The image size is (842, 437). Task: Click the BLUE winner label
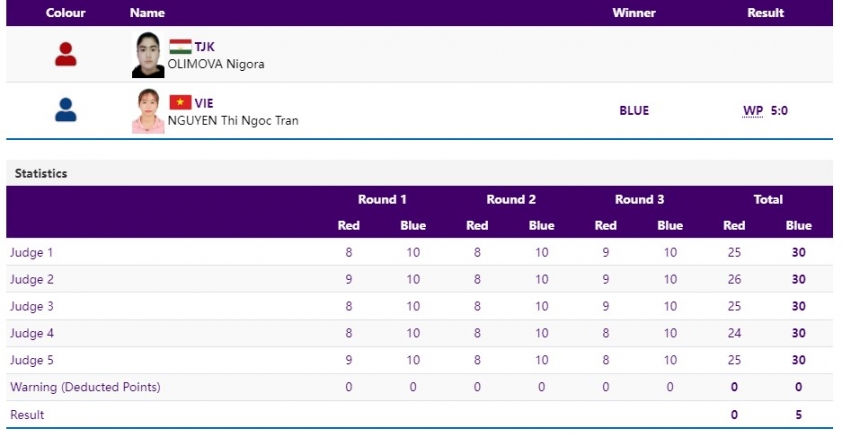pos(634,111)
